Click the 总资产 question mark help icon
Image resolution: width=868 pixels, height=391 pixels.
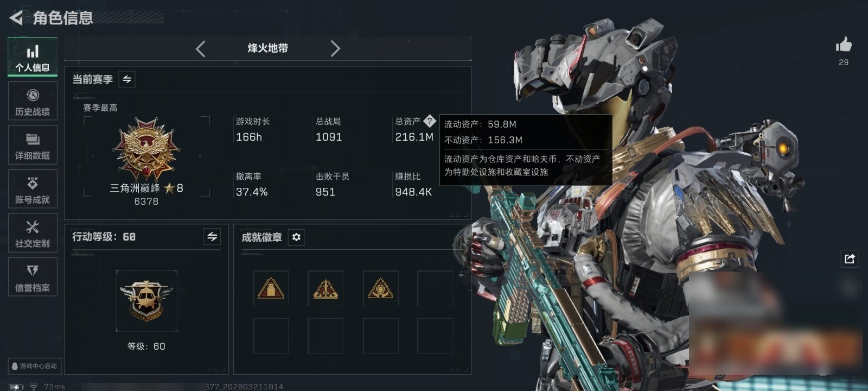click(429, 121)
